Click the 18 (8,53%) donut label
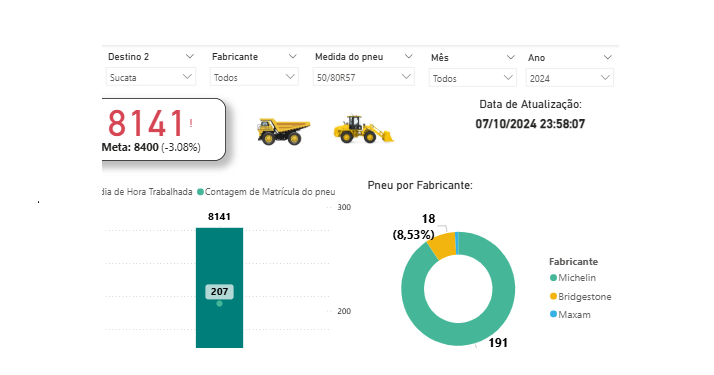 [x=413, y=227]
